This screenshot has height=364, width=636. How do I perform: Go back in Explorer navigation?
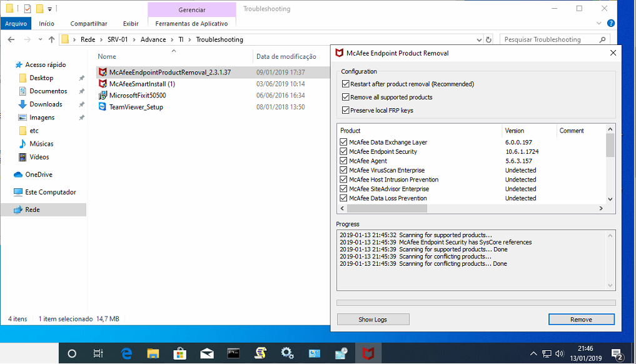pos(11,39)
